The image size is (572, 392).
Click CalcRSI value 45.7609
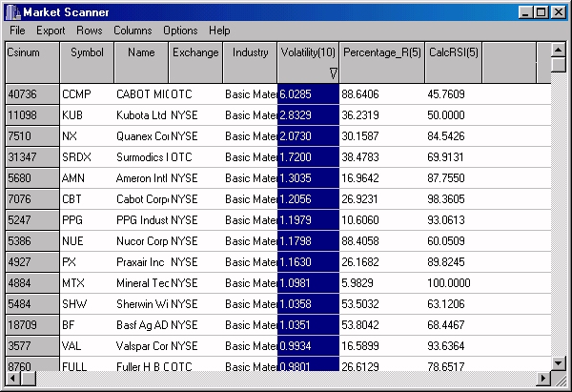pos(454,94)
